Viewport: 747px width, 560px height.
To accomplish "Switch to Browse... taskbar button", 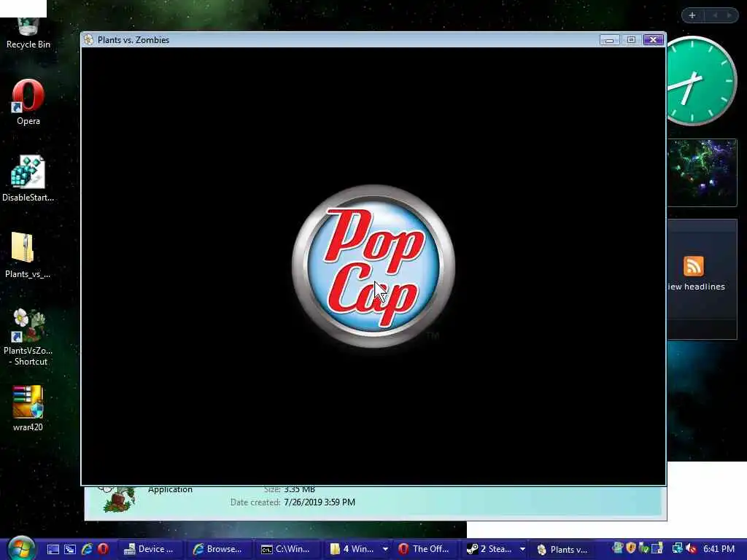I will point(217,549).
